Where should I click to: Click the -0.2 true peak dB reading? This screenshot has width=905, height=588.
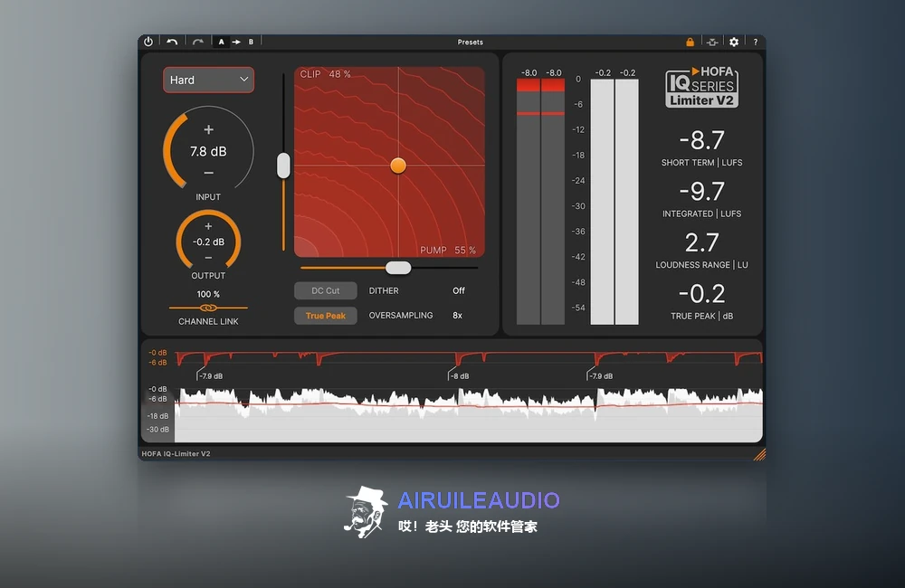click(x=702, y=294)
